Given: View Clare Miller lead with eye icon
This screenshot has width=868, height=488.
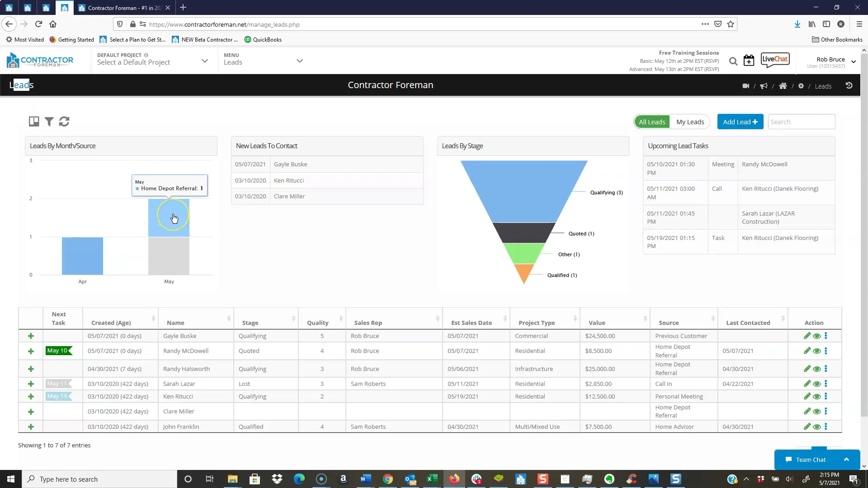Looking at the screenshot, I should pyautogui.click(x=816, y=412).
